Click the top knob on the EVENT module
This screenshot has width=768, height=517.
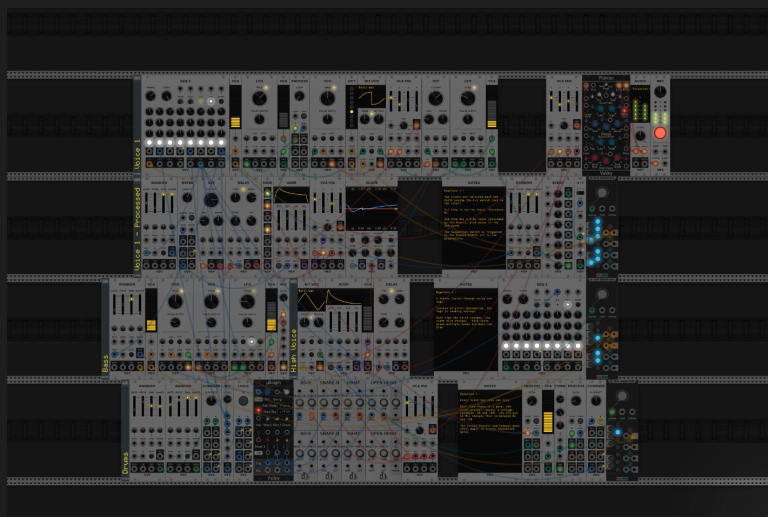[x=558, y=194]
